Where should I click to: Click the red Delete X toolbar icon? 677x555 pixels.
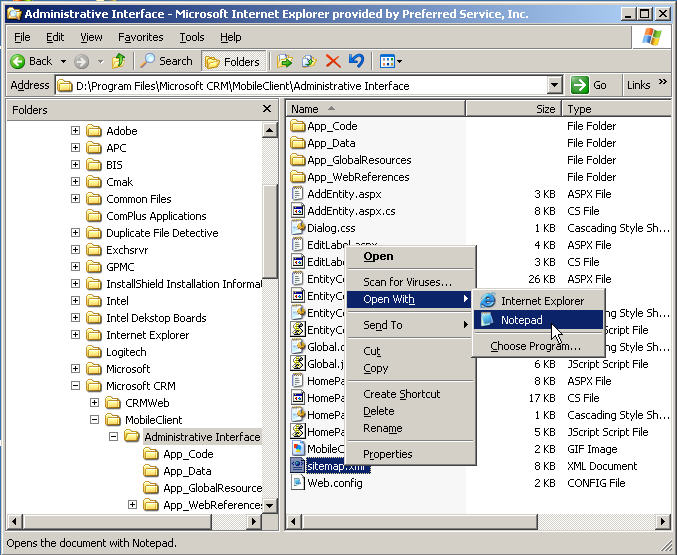tap(332, 61)
